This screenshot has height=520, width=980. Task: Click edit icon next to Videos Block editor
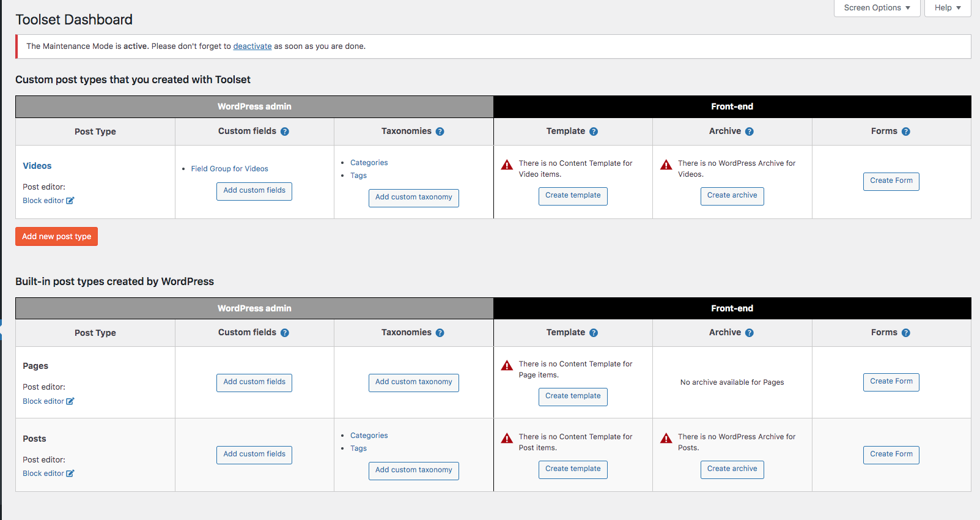pos(70,201)
